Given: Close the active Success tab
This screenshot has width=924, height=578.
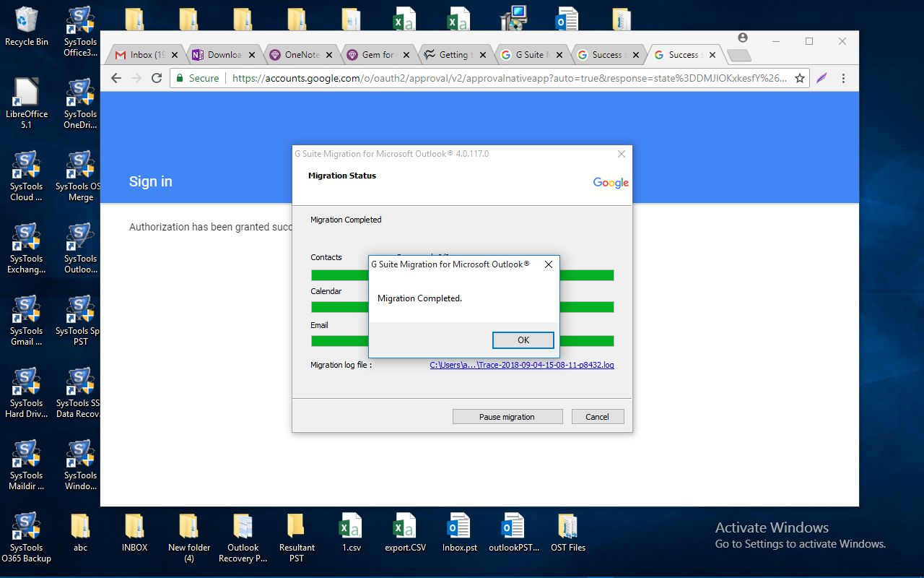Looking at the screenshot, I should point(712,55).
